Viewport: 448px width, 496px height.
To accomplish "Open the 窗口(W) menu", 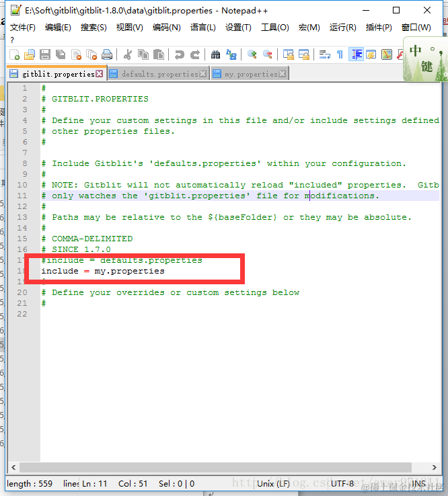I will 416,28.
